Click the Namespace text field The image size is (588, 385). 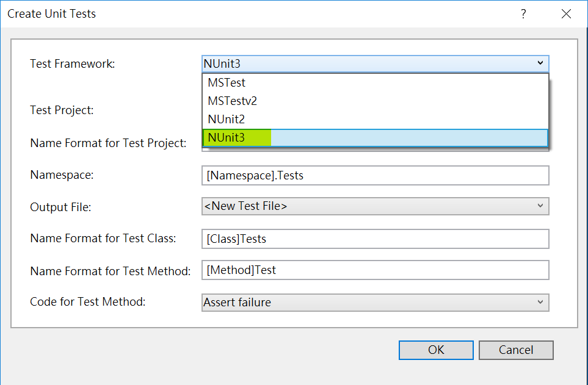pos(375,176)
